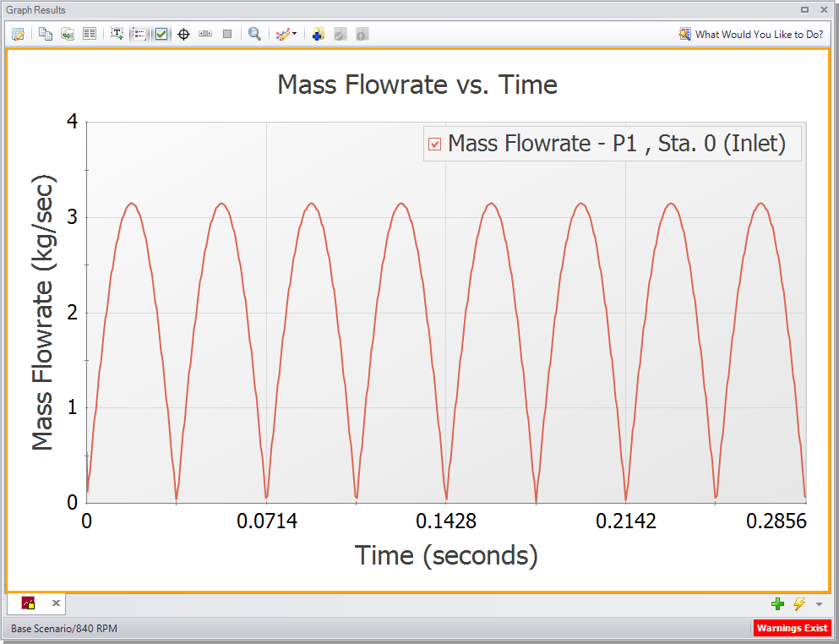This screenshot has width=839, height=644.
Task: Open the graph parameters editor icon
Action: click(18, 35)
